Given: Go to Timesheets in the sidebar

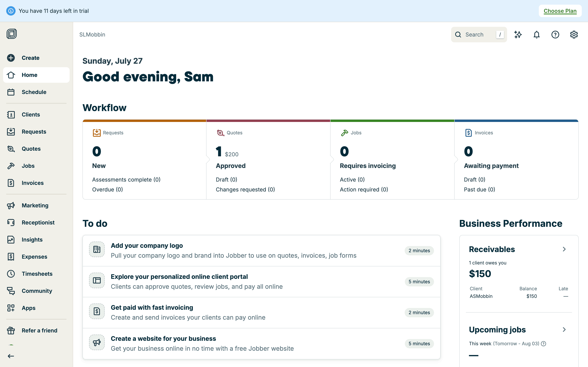Looking at the screenshot, I should pos(37,274).
